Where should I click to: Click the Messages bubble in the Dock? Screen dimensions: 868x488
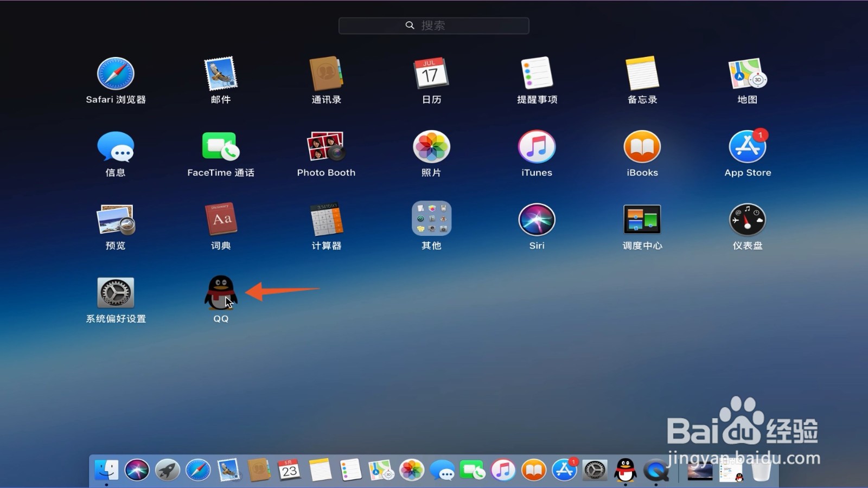[442, 470]
